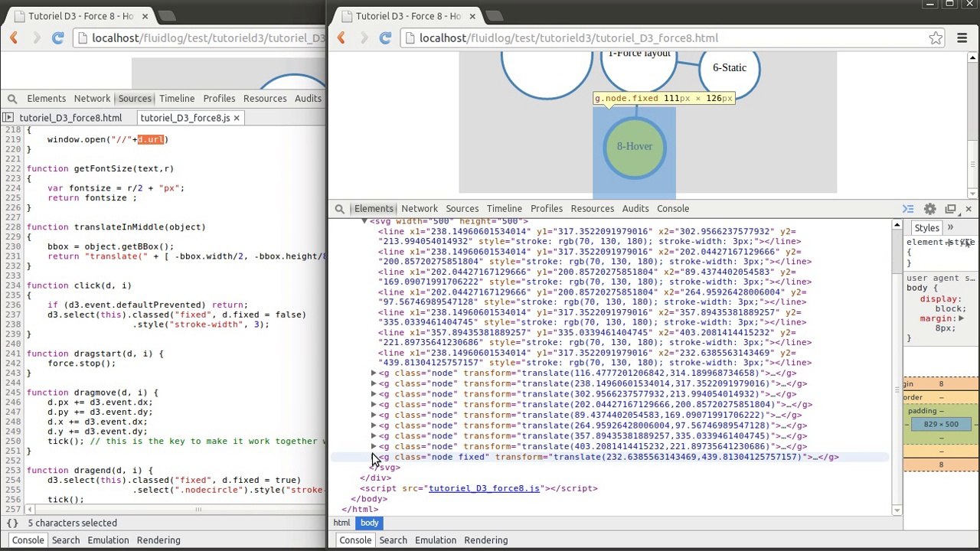
Task: Expand g node with translate(403.2081414415232
Action: pos(374,446)
